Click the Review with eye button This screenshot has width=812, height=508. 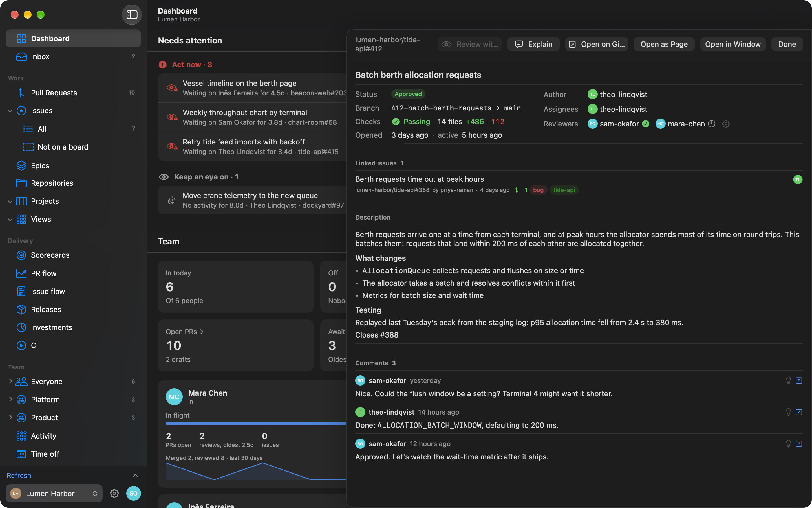click(470, 44)
